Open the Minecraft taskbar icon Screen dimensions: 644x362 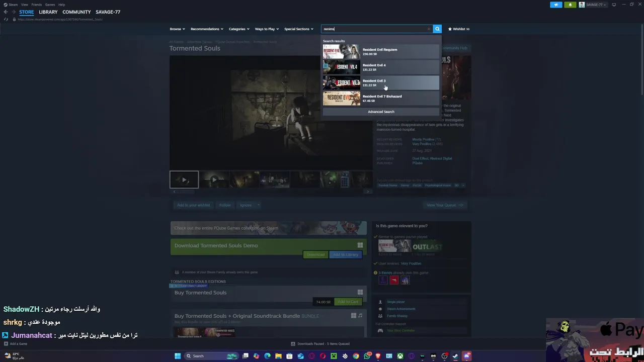[x=334, y=356]
